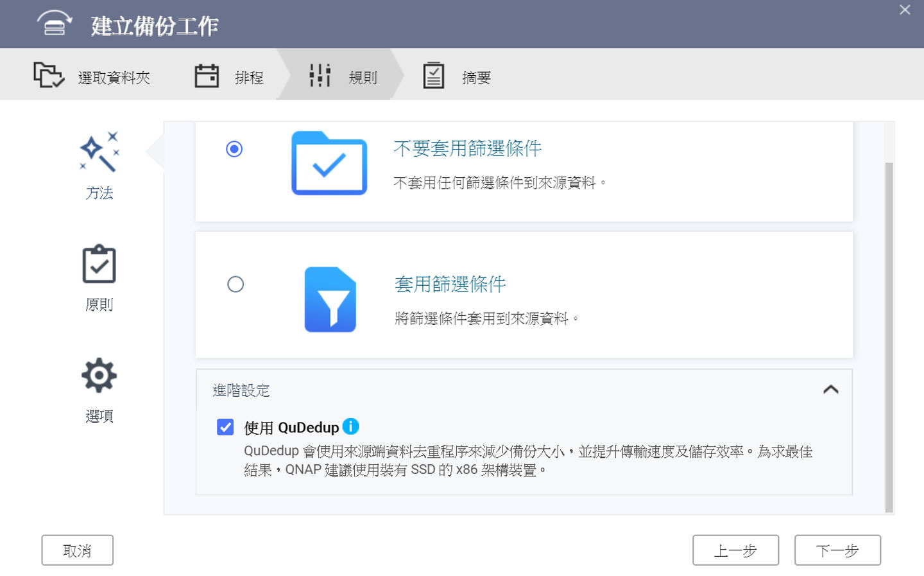Open the 選項 gear icon in sidebar
This screenshot has width=924, height=576.
click(99, 376)
